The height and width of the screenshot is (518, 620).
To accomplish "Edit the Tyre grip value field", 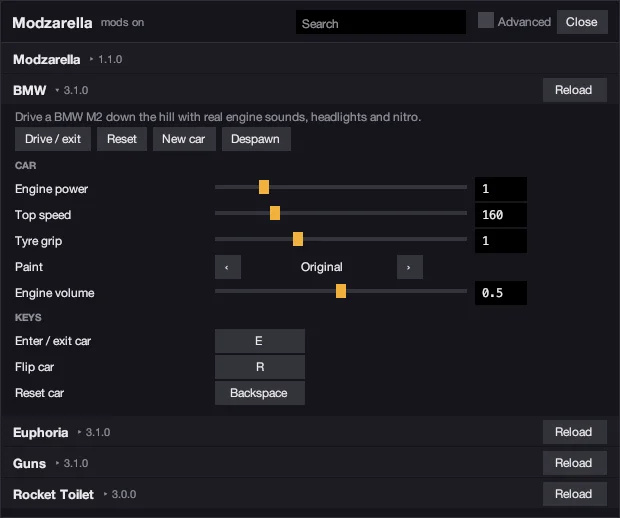I will (x=501, y=241).
